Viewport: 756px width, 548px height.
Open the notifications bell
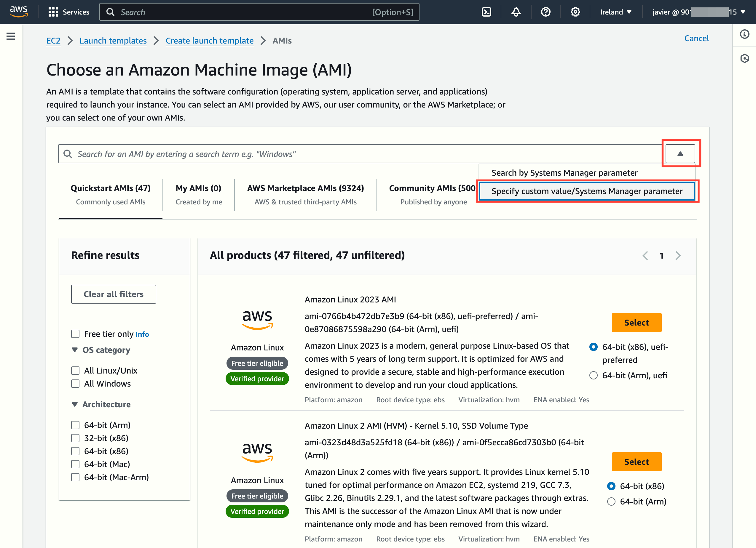pyautogui.click(x=516, y=12)
